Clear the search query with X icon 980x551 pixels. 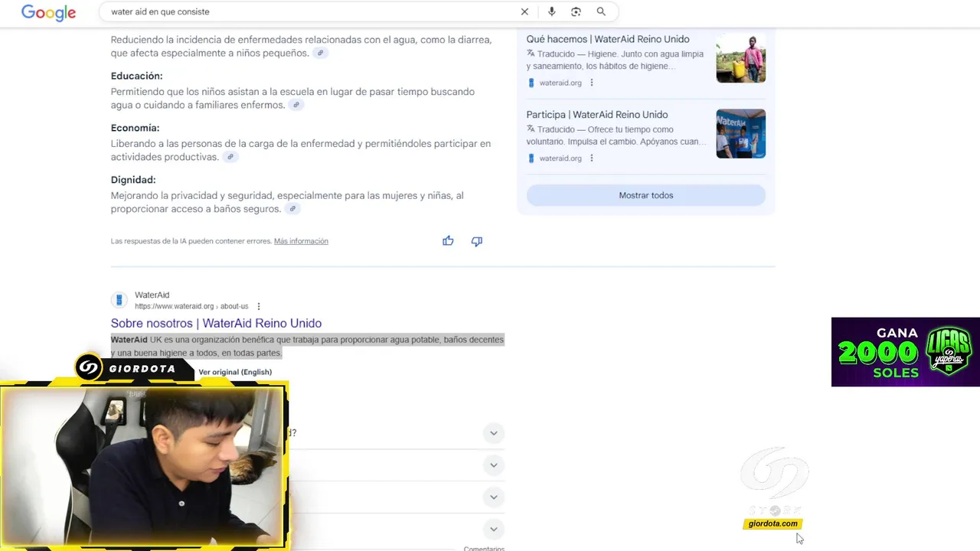pos(524,11)
